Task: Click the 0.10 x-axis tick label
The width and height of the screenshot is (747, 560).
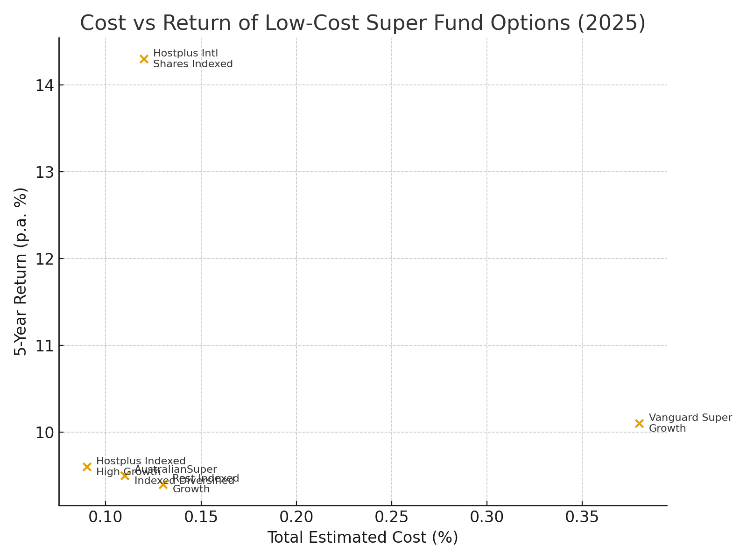Action: 106,518
